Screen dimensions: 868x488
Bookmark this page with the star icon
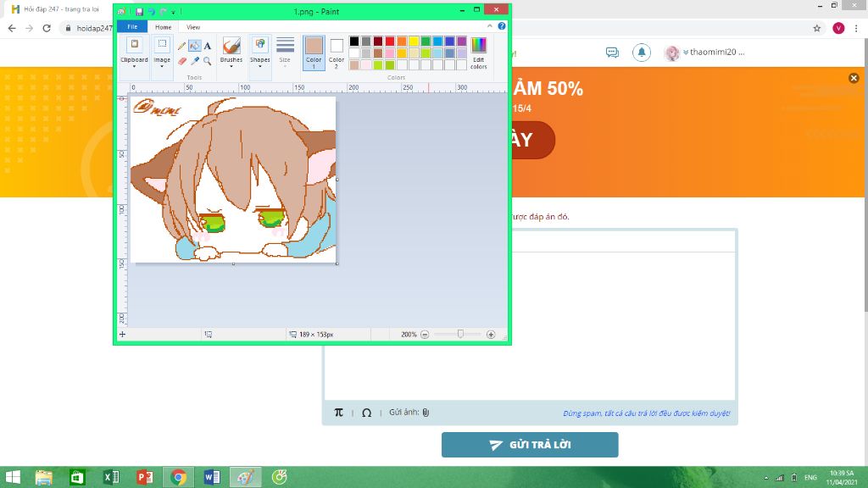pos(816,28)
